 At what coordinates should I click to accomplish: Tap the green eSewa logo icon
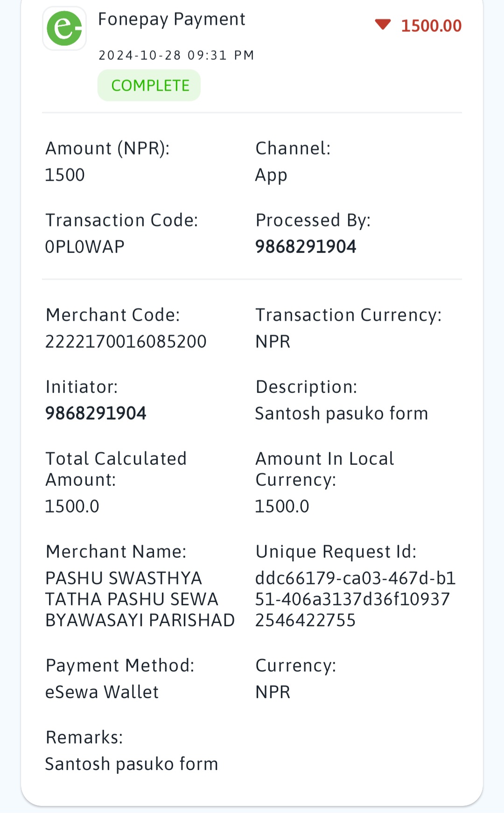[64, 28]
